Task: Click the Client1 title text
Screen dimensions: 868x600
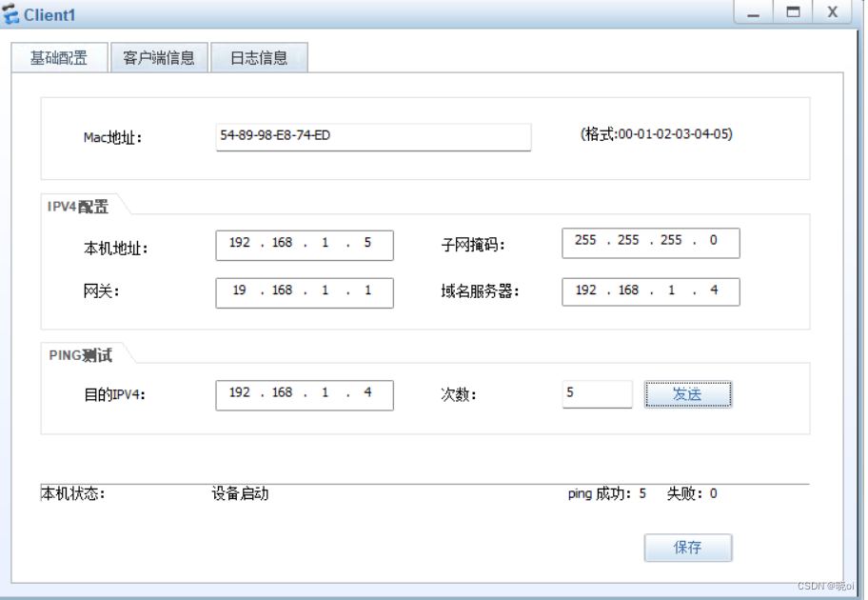Action: pyautogui.click(x=49, y=15)
